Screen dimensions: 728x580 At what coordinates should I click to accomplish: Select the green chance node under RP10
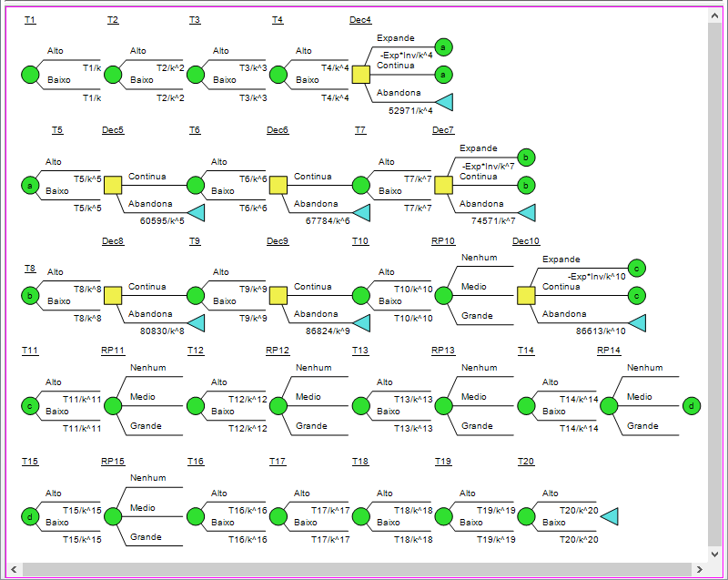coord(443,295)
